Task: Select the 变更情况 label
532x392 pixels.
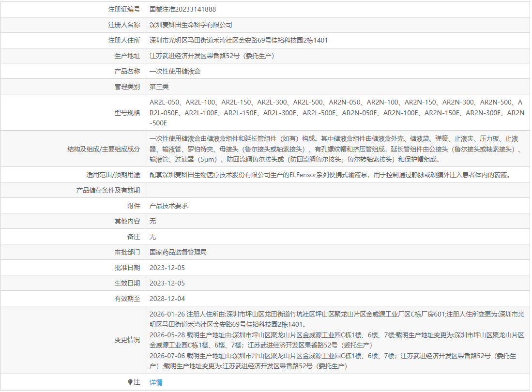Action: (127, 340)
